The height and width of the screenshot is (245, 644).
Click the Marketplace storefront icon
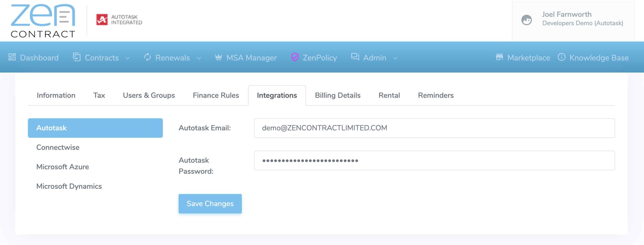pyautogui.click(x=499, y=57)
